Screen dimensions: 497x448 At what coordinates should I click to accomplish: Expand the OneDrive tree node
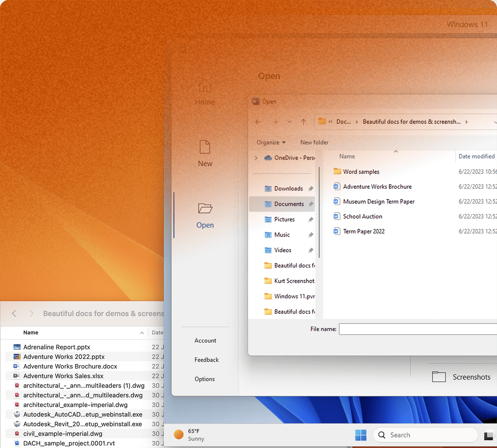pyautogui.click(x=256, y=158)
